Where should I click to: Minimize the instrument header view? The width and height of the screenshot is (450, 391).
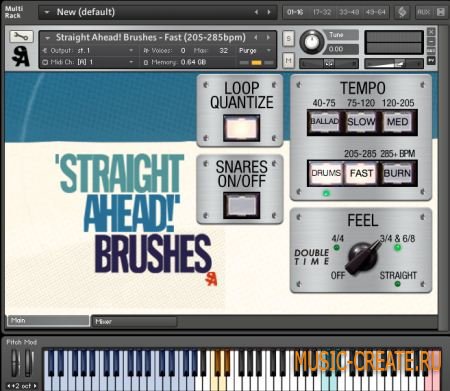431,41
